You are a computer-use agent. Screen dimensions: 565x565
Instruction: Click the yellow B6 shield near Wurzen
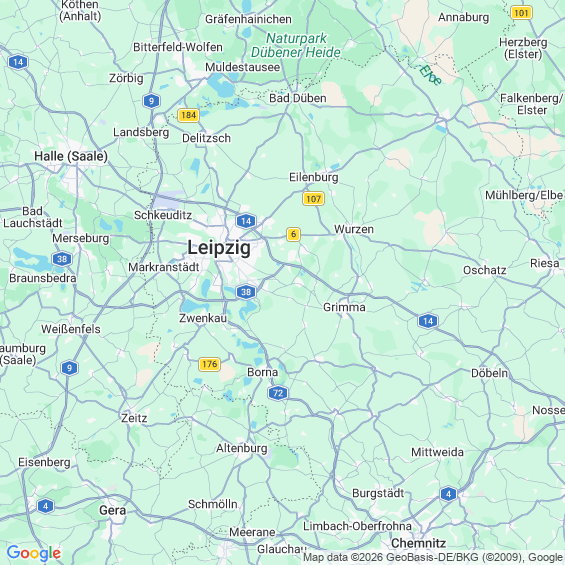click(x=293, y=234)
